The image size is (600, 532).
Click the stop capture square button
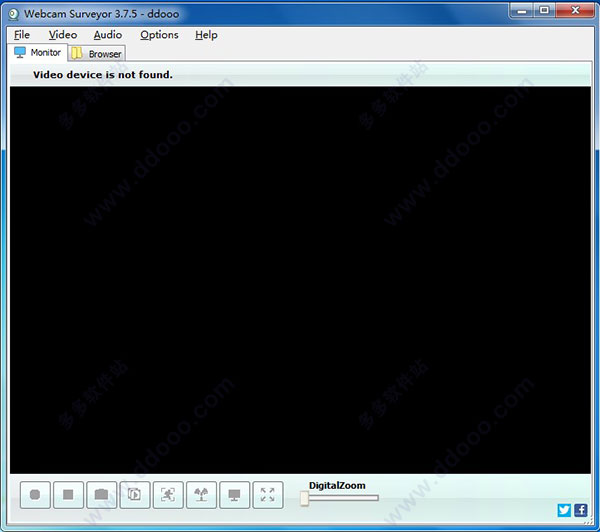[68, 494]
